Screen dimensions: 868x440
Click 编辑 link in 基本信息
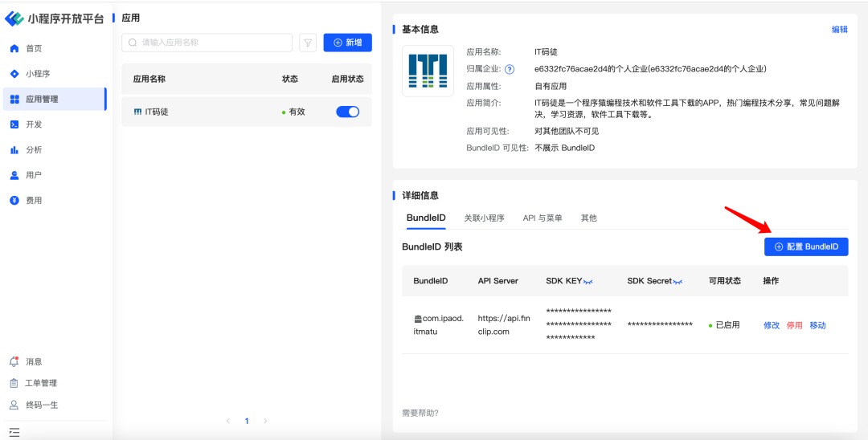[x=839, y=30]
